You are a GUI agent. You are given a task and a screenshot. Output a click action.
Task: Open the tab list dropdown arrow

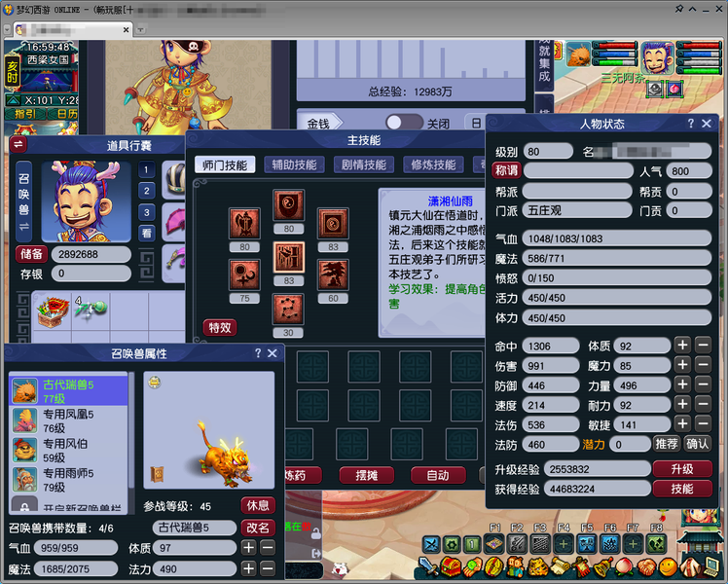7,30
